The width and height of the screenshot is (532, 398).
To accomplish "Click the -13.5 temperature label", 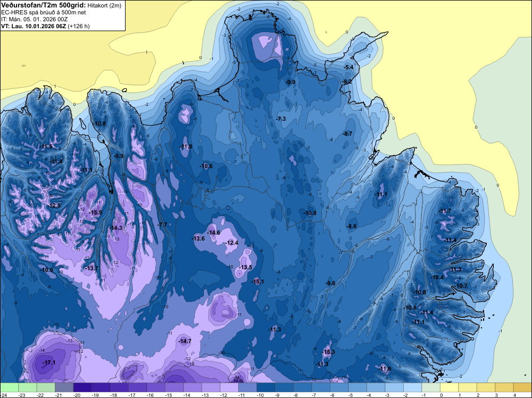I will click(246, 267).
